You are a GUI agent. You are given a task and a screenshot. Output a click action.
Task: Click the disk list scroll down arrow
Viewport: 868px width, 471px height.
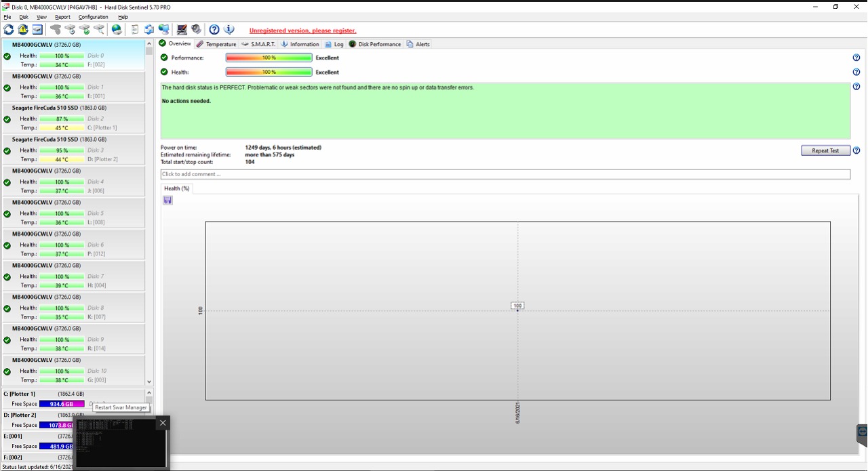(149, 382)
